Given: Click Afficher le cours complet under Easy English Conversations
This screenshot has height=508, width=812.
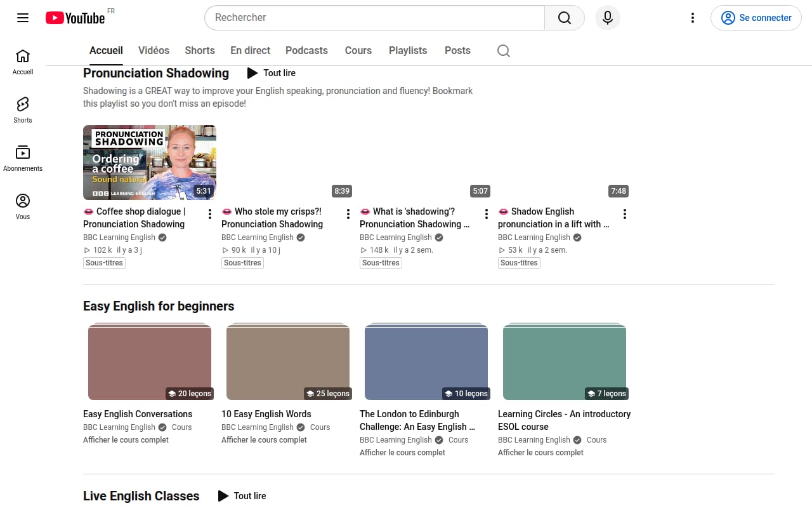Looking at the screenshot, I should (x=126, y=440).
